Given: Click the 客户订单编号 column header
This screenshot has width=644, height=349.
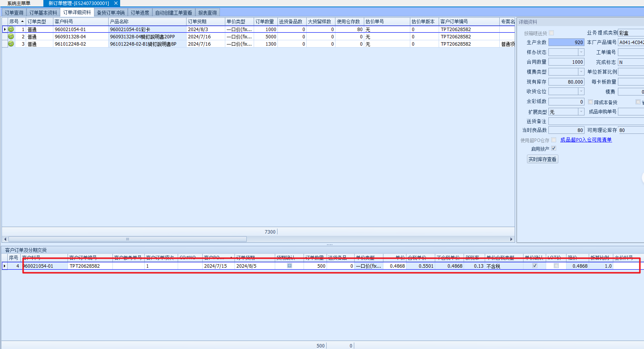Looking at the screenshot, I should [x=469, y=21].
